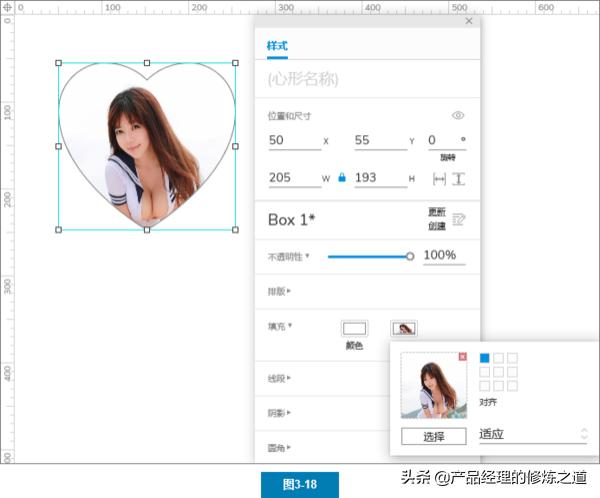Close the style panel with the X
Viewport: 600px width, 498px height.
(x=469, y=21)
